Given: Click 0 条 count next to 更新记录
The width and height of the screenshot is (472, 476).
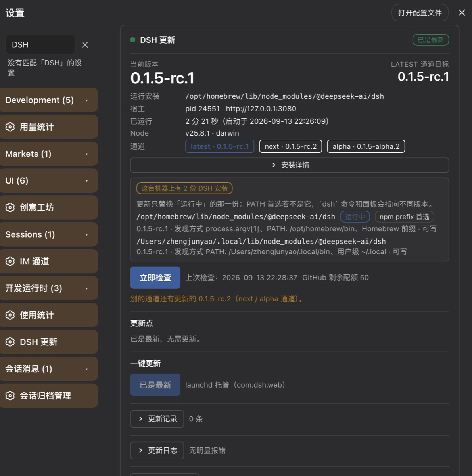Looking at the screenshot, I should click(196, 419).
